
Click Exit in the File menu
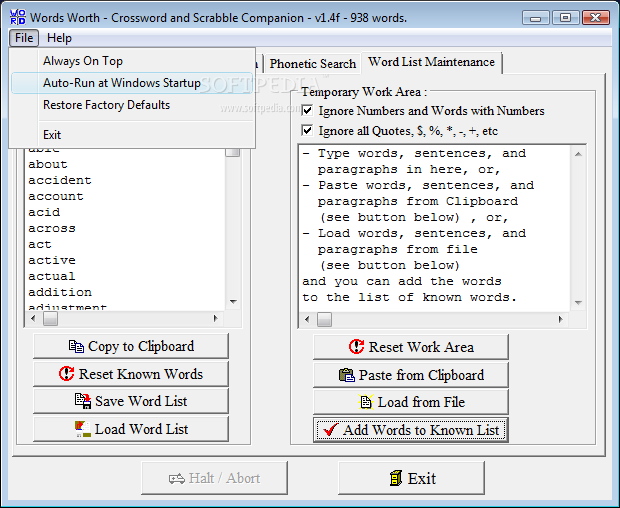click(132, 135)
